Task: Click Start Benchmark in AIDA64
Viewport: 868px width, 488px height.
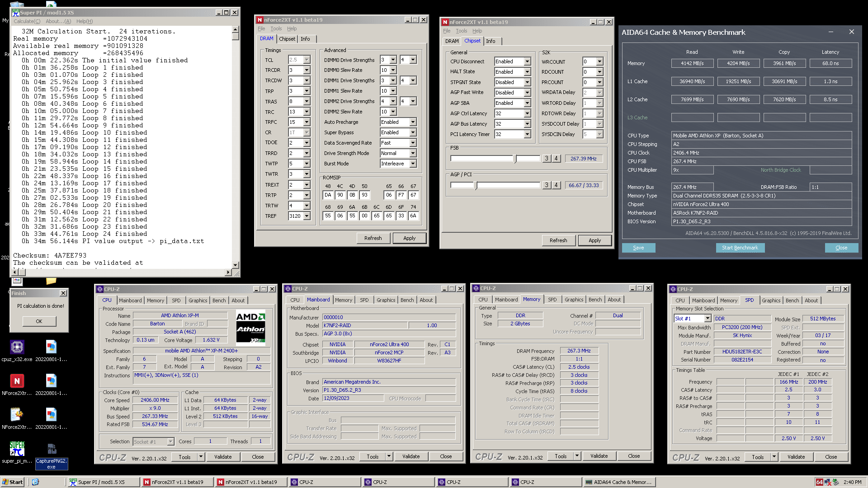Action: coord(740,248)
